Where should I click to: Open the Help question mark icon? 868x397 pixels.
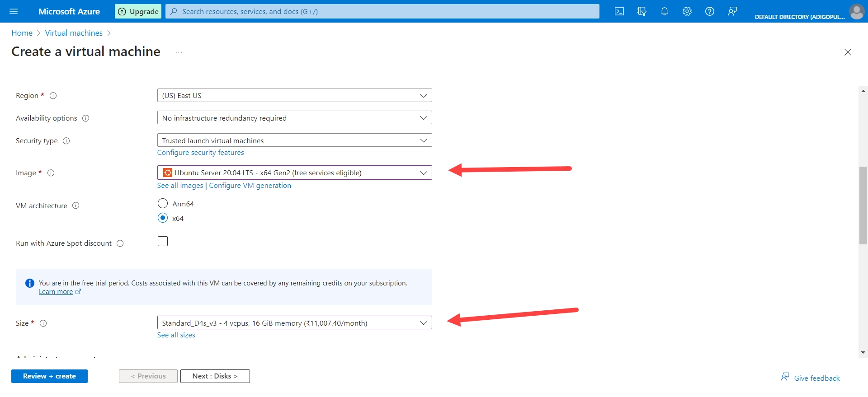[x=710, y=11]
